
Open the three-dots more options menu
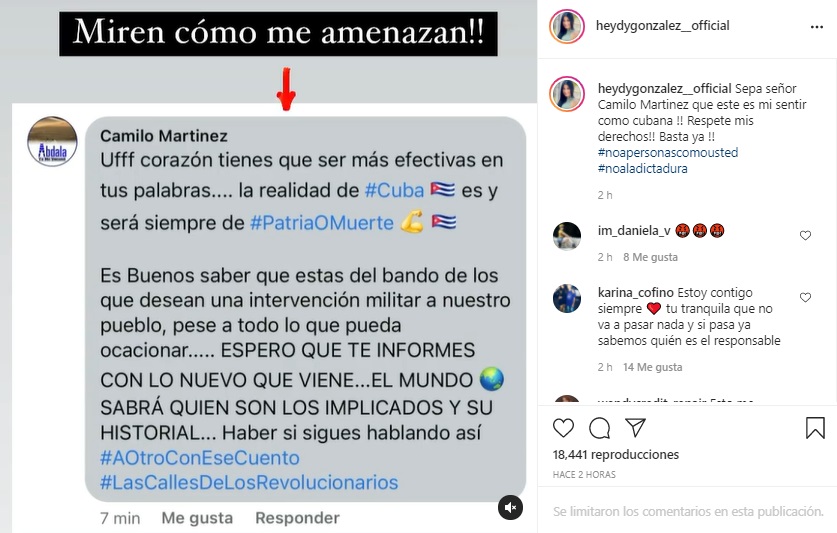pos(817,27)
